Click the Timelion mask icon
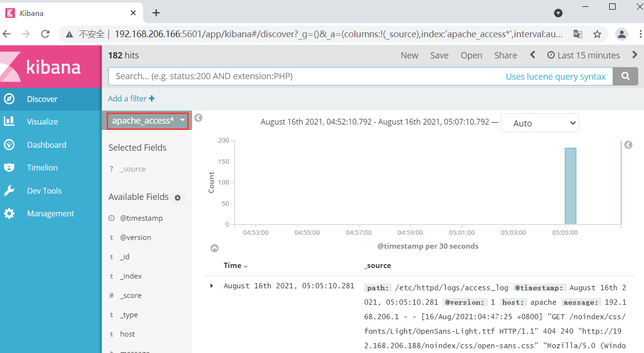644x353 pixels. coord(9,168)
